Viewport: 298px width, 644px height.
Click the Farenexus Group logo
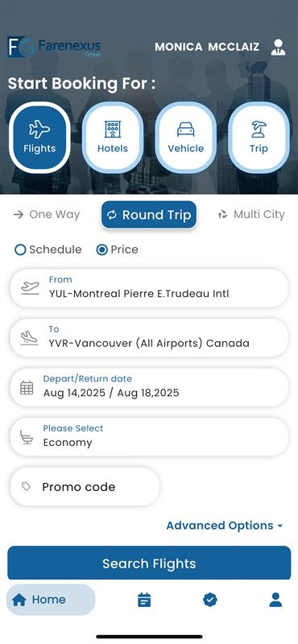54,47
